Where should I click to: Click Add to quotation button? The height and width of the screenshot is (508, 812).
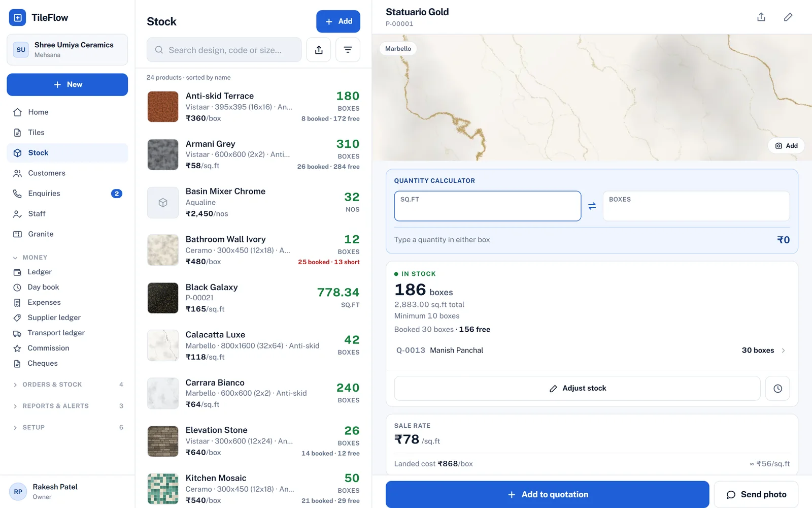click(547, 494)
